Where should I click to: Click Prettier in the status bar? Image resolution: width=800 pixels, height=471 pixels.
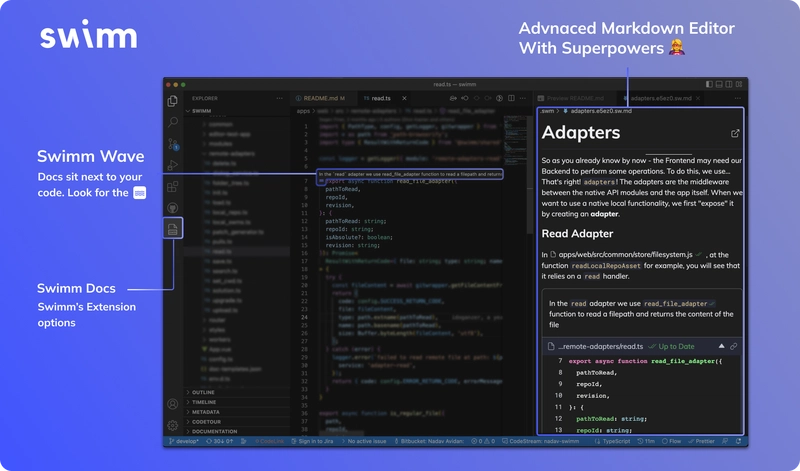point(701,441)
